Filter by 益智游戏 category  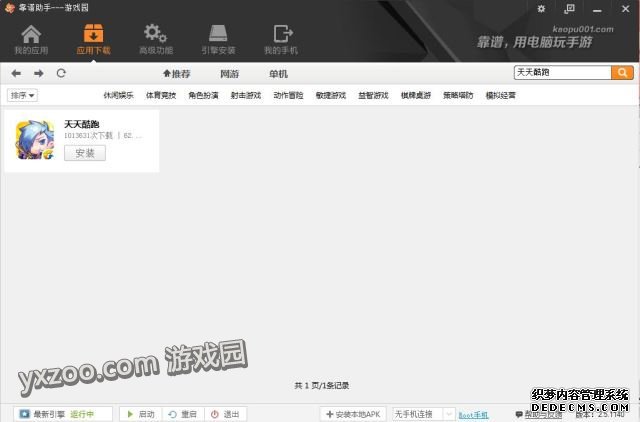tap(373, 96)
